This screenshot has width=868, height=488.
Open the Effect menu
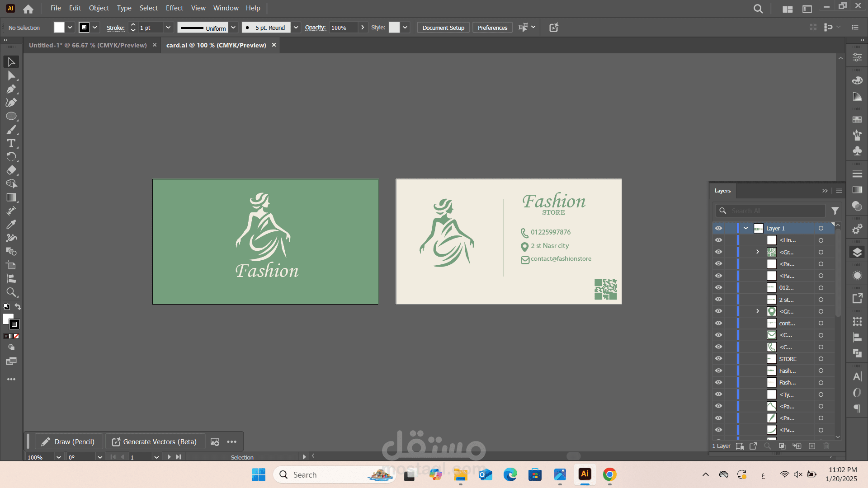pos(175,8)
